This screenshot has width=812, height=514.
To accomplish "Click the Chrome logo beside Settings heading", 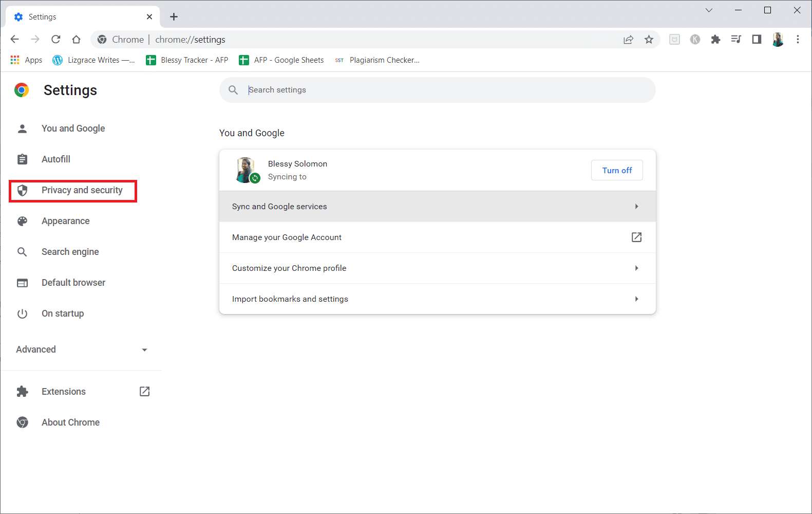I will tap(22, 90).
